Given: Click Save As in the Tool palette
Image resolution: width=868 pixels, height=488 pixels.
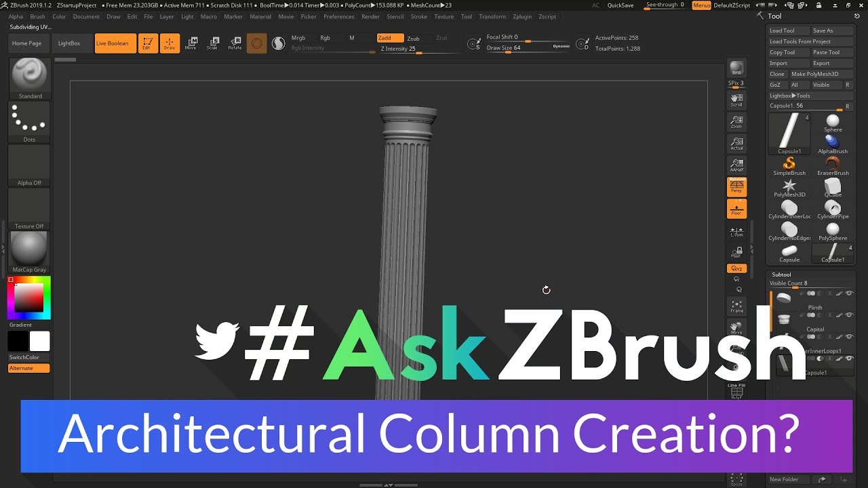Looking at the screenshot, I should coord(832,30).
